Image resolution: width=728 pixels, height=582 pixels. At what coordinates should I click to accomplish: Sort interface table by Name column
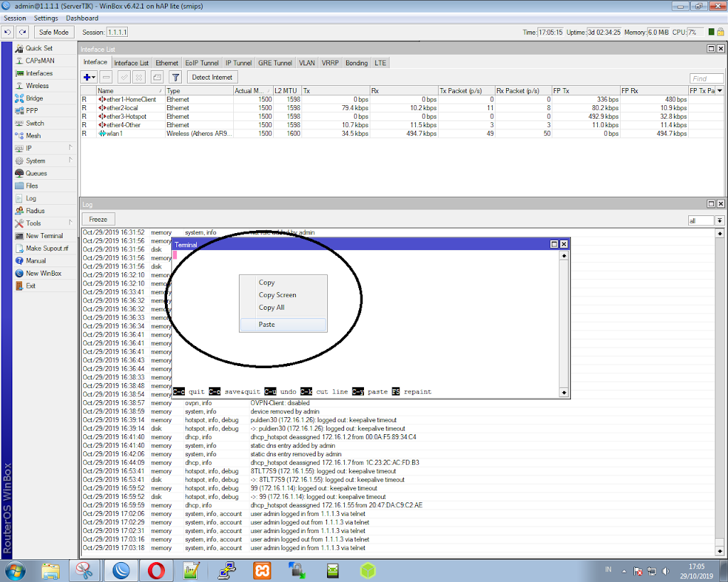(x=130, y=91)
